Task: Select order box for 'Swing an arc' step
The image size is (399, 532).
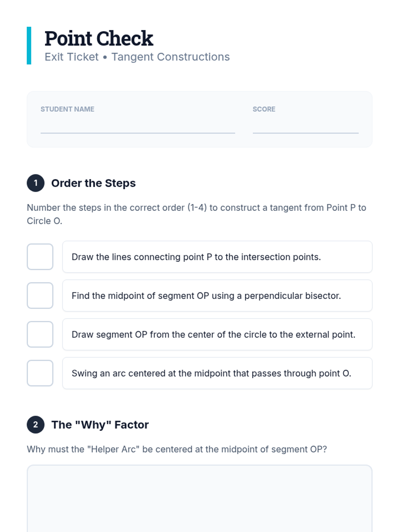Action: [40, 373]
